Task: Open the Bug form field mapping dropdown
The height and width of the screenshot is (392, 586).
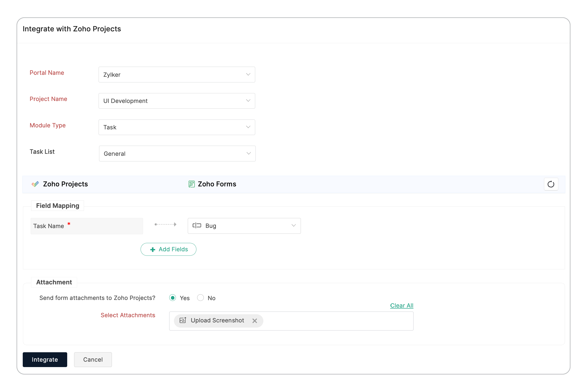Action: click(244, 226)
